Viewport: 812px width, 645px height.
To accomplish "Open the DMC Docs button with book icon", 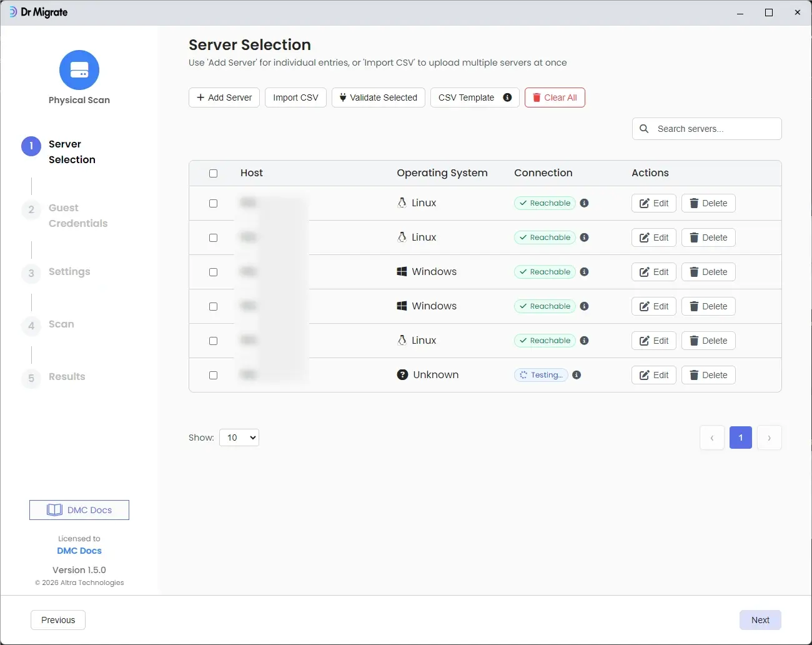I will tap(79, 510).
